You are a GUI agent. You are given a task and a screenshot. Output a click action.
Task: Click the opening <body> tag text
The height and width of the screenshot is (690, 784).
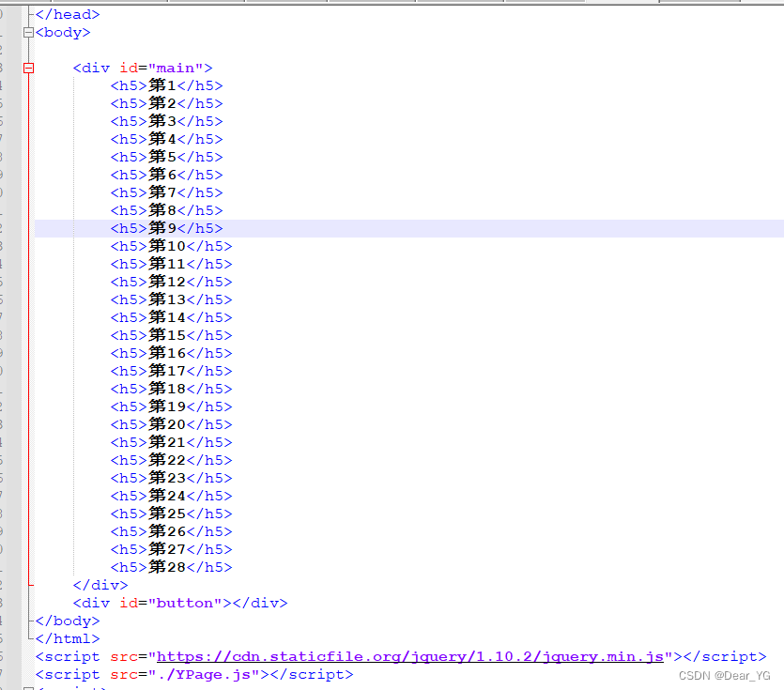click(x=63, y=33)
